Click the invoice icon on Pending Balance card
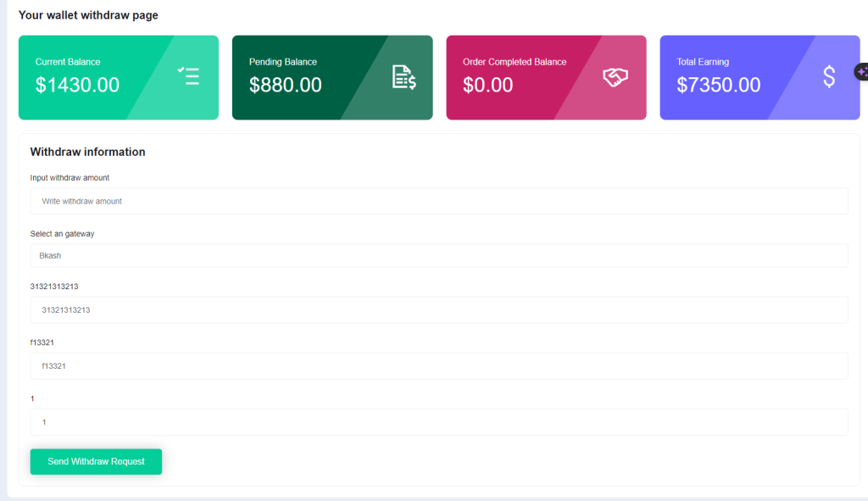Screen dimensions: 868x501 (x=404, y=77)
